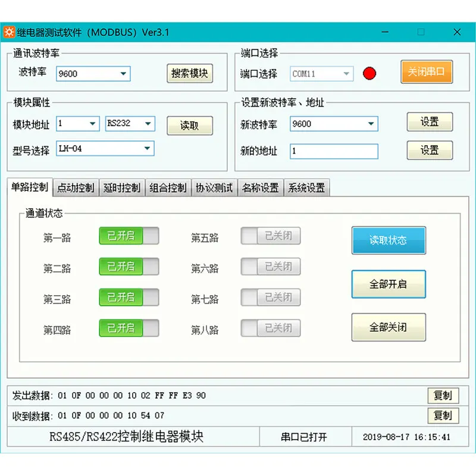The width and height of the screenshot is (476, 476).
Task: Close the relay test software window
Action: 457,32
